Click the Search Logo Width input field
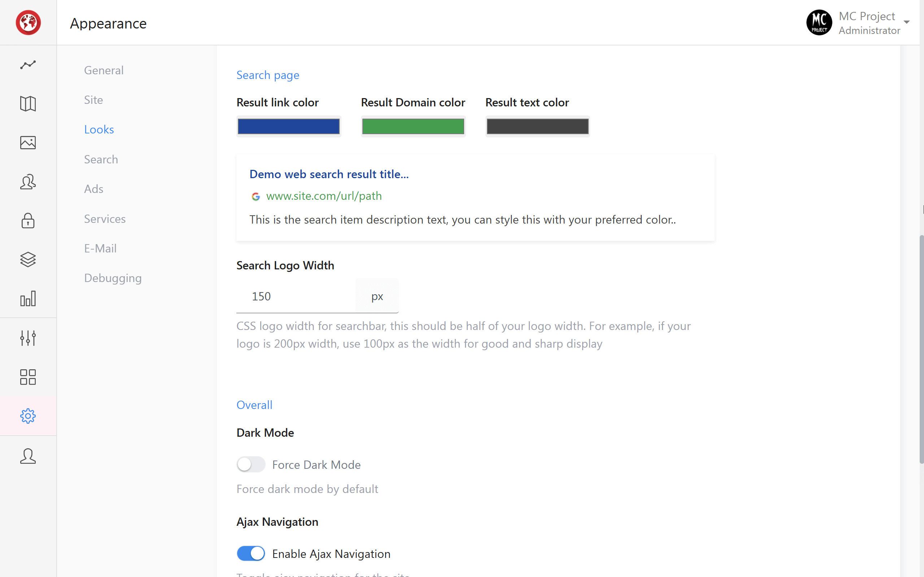The image size is (924, 577). click(x=296, y=296)
